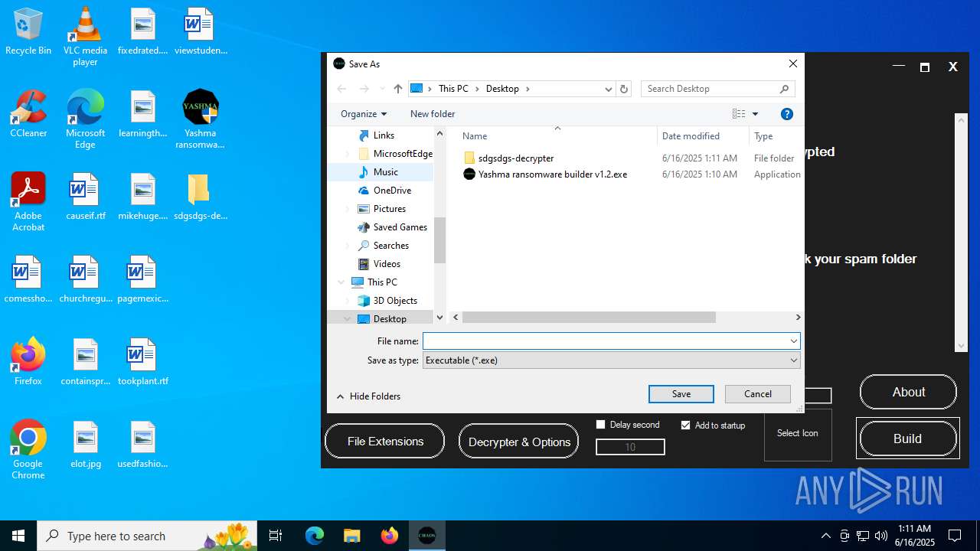
Task: Sort by Date modified column header
Action: pos(691,136)
